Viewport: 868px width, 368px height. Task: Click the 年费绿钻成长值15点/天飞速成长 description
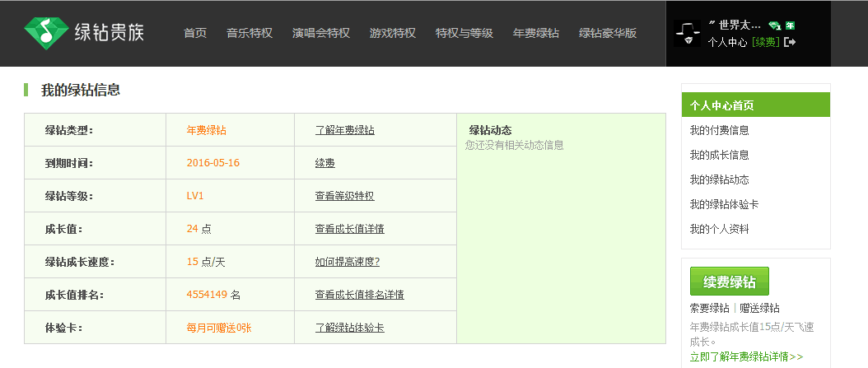click(x=752, y=334)
